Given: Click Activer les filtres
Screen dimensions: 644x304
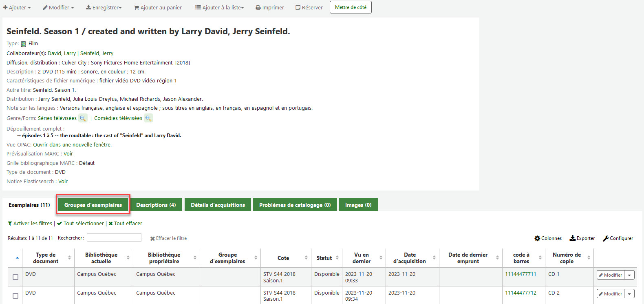Looking at the screenshot, I should (x=30, y=224).
